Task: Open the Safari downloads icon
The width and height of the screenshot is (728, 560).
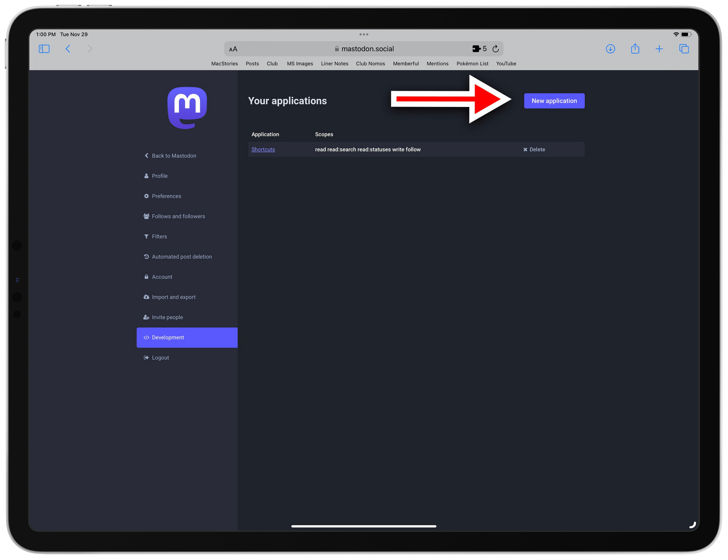Action: 610,49
